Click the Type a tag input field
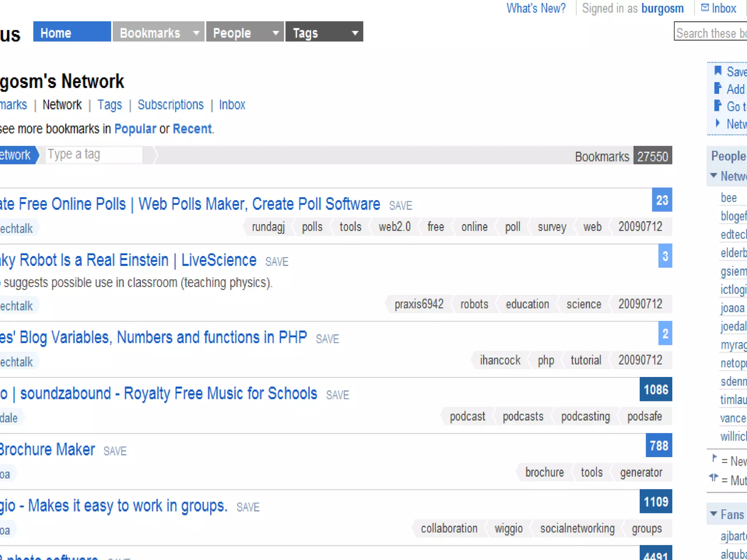Viewport: 747px width, 560px height. 94,155
